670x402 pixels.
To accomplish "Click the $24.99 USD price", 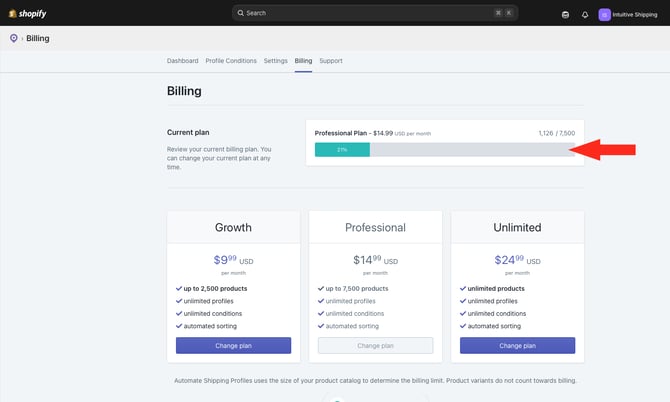I will [517, 260].
